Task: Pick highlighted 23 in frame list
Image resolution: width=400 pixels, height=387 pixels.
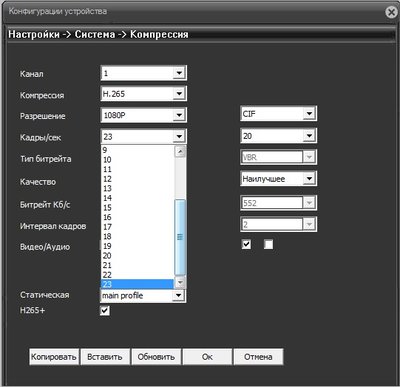Action: pyautogui.click(x=137, y=284)
